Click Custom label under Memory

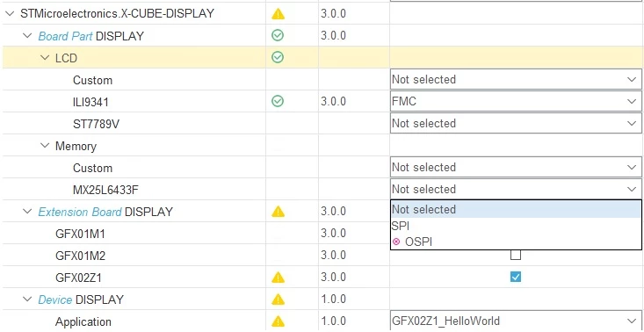[x=92, y=169]
